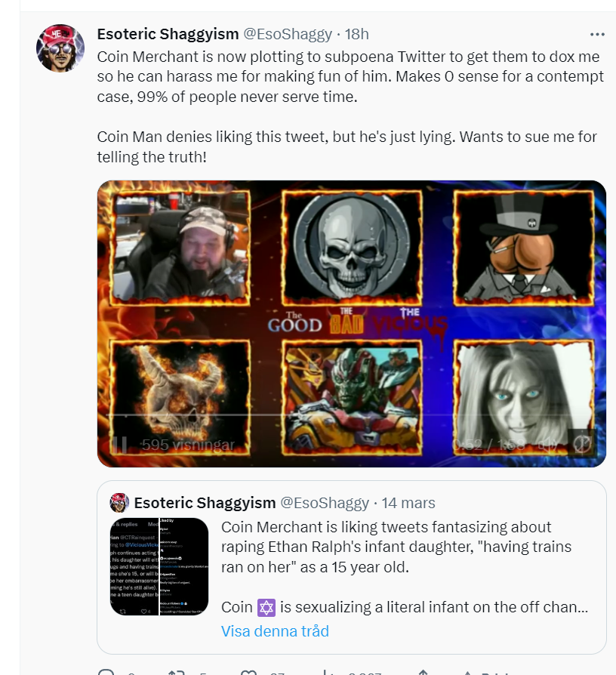Open the three-dot more options menu

tap(597, 35)
